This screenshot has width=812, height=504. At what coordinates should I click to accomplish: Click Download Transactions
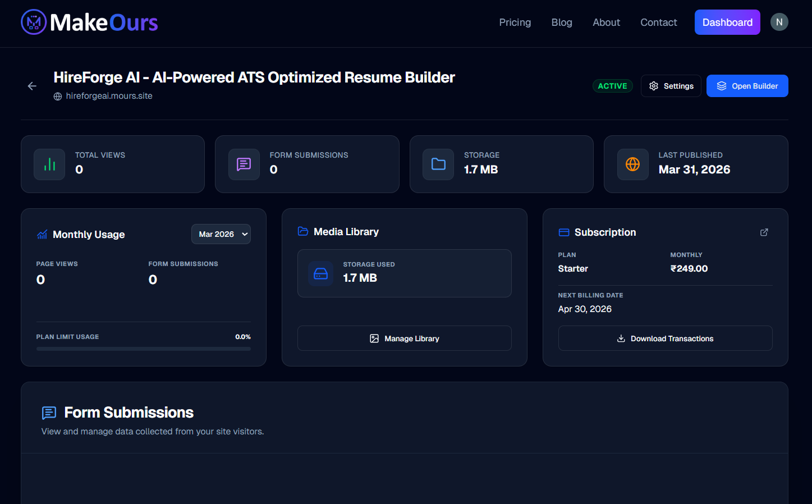[x=665, y=338]
